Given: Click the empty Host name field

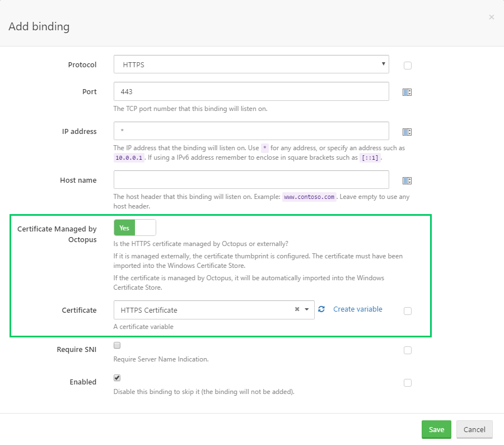Looking at the screenshot, I should [x=251, y=179].
